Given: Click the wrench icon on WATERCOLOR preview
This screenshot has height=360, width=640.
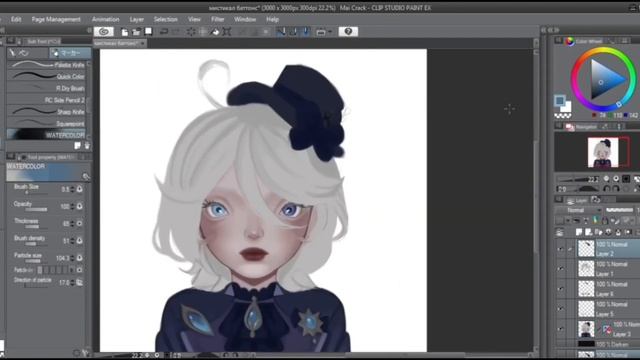Looking at the screenshot, I should click(x=86, y=176).
